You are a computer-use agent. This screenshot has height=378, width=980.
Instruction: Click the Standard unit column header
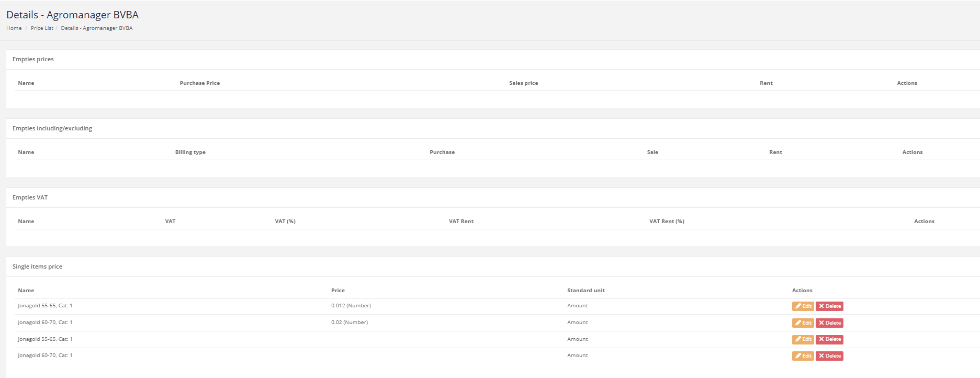[586, 291]
